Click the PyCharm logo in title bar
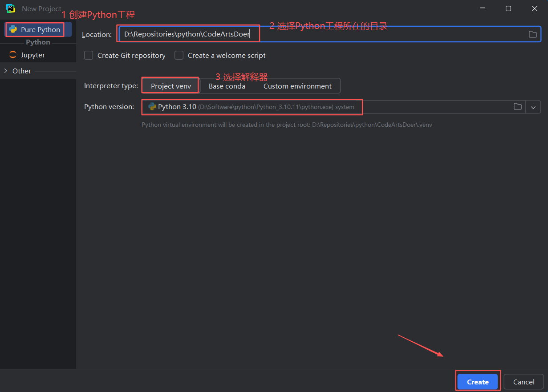The height and width of the screenshot is (392, 548). [11, 8]
